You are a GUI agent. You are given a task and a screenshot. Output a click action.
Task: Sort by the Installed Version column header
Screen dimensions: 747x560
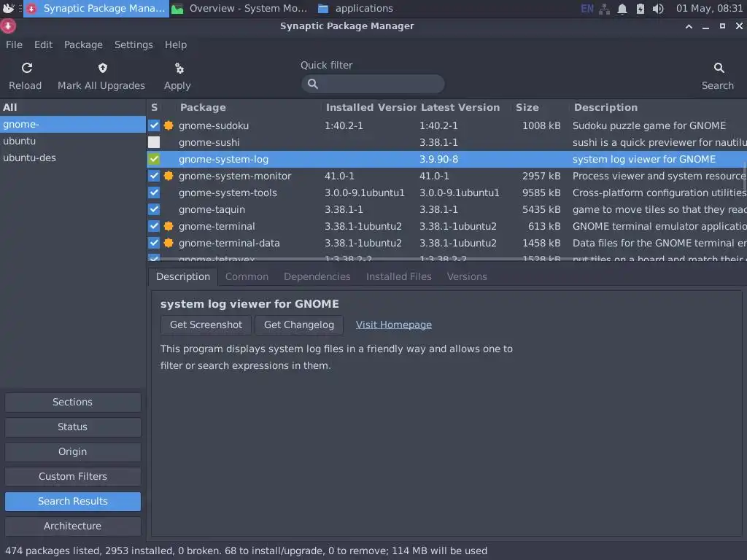tap(370, 108)
